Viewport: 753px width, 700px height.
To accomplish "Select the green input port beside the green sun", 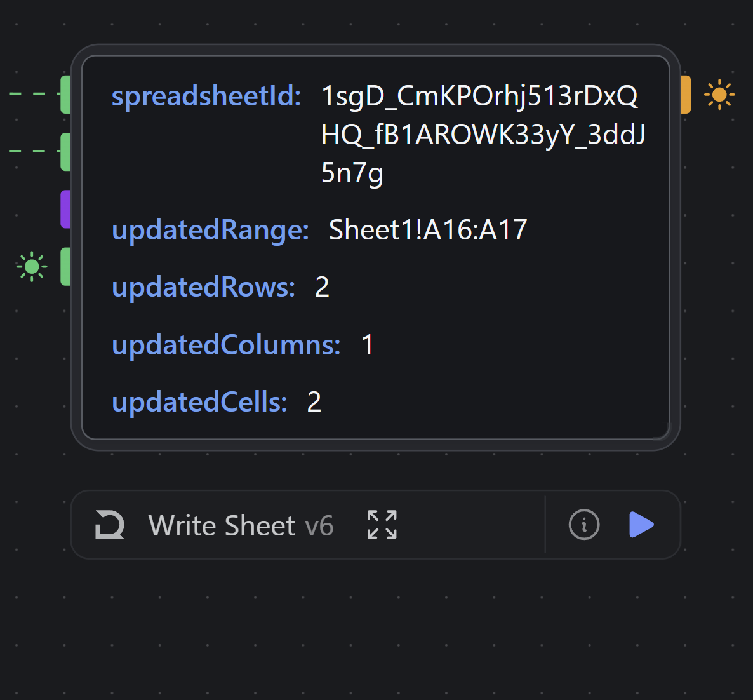I will [x=65, y=266].
